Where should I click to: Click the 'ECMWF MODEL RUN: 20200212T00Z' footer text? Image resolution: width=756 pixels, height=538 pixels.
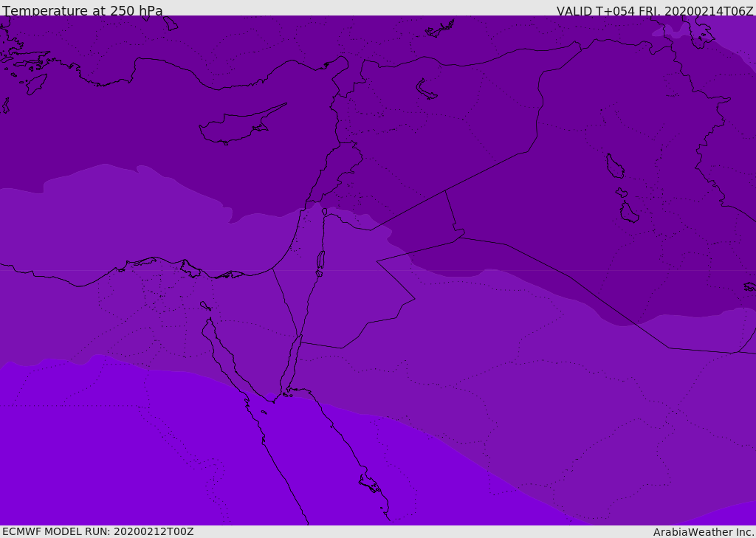pos(98,532)
